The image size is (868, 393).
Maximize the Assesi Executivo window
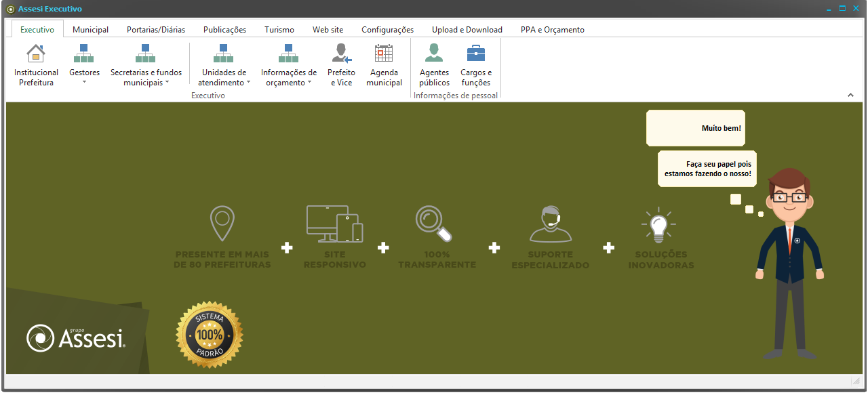[x=842, y=9]
